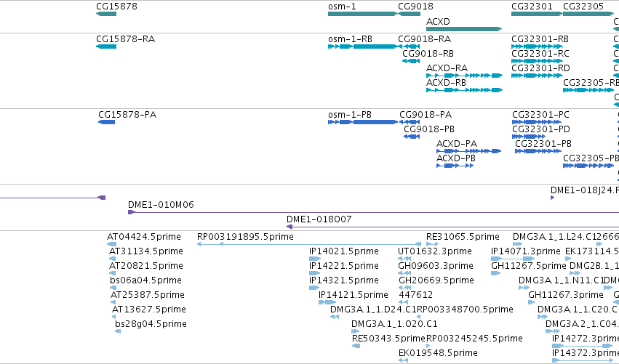Select the ACXD-RB transcript

(x=464, y=90)
